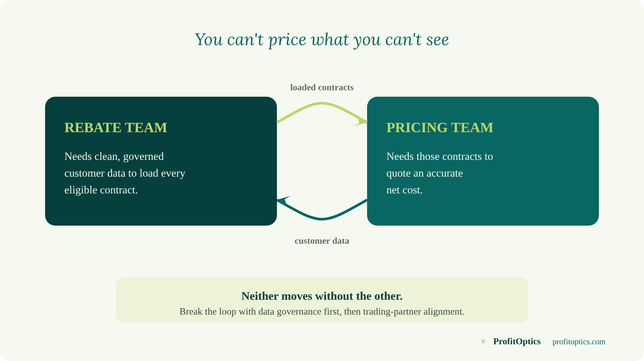Select the 'Break the loop' subtitle sentence

(322, 312)
